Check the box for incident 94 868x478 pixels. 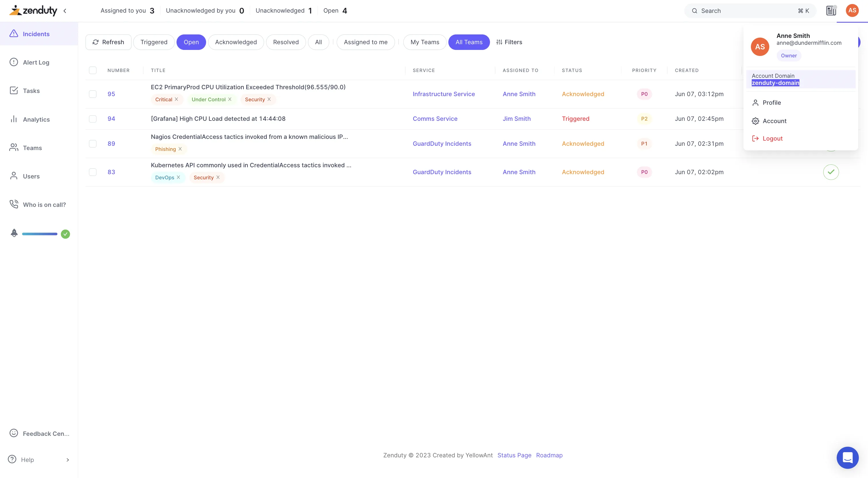tap(93, 119)
